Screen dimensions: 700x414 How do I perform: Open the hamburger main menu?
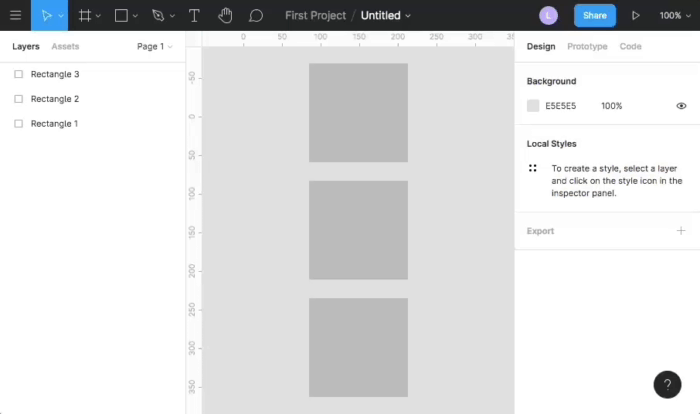(x=15, y=15)
